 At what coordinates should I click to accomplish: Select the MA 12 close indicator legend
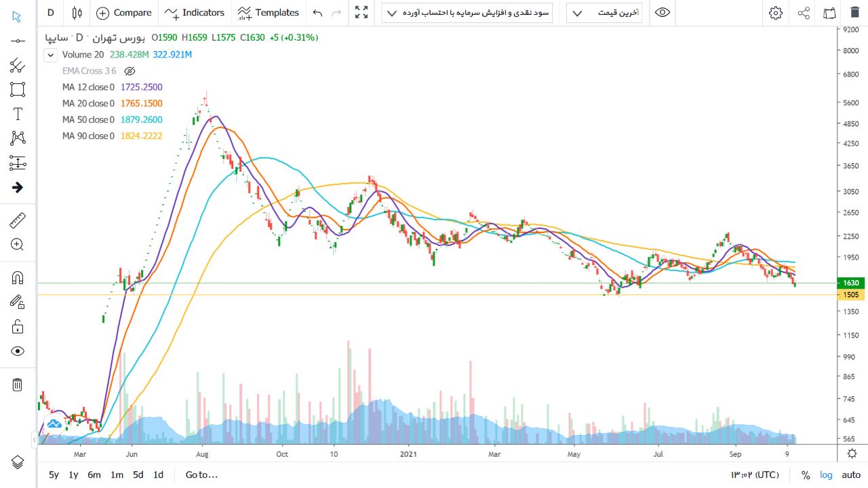(x=112, y=87)
